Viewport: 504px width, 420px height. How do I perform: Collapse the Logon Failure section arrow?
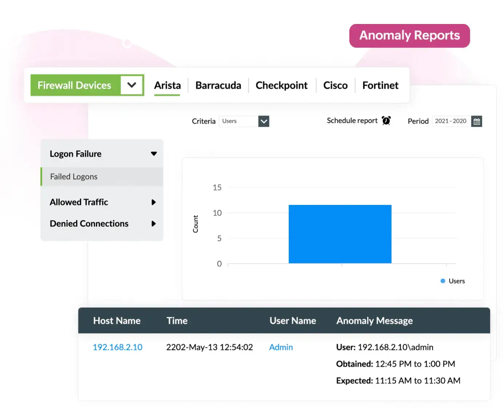tap(154, 154)
